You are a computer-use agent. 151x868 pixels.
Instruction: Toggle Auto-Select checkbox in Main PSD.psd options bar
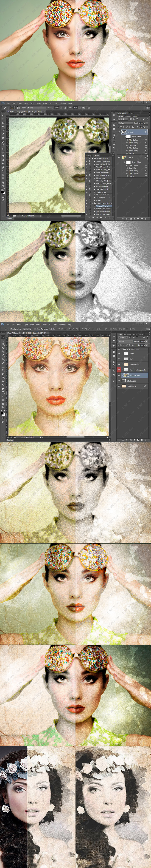point(11,329)
